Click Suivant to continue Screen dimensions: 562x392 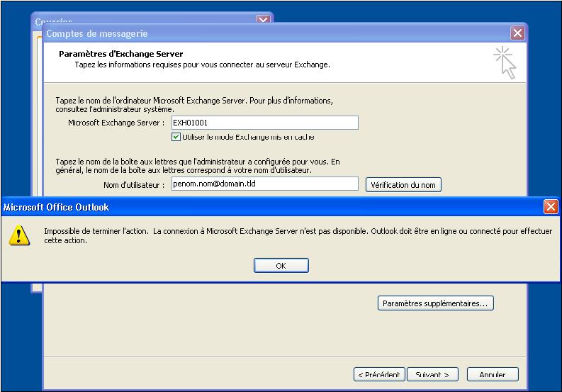coord(432,374)
